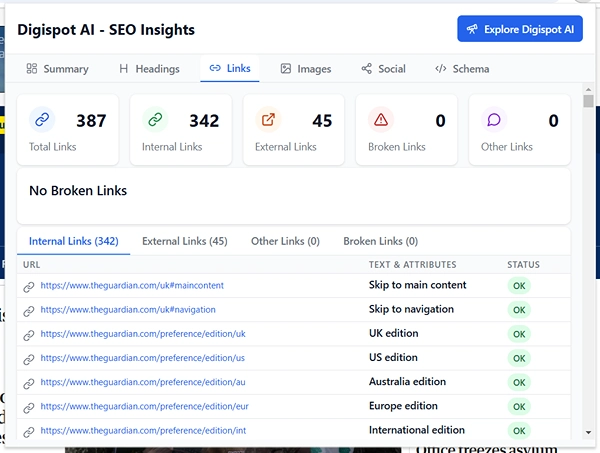Click OK status for Europe edition
The width and height of the screenshot is (600, 453).
(519, 406)
